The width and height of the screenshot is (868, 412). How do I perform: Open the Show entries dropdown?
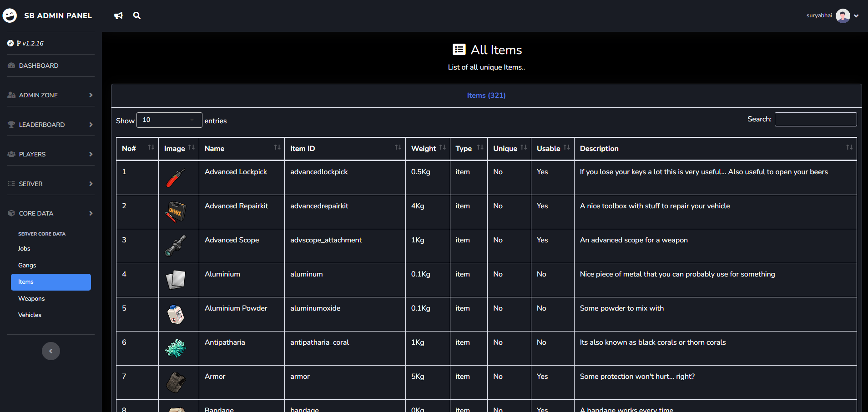169,120
